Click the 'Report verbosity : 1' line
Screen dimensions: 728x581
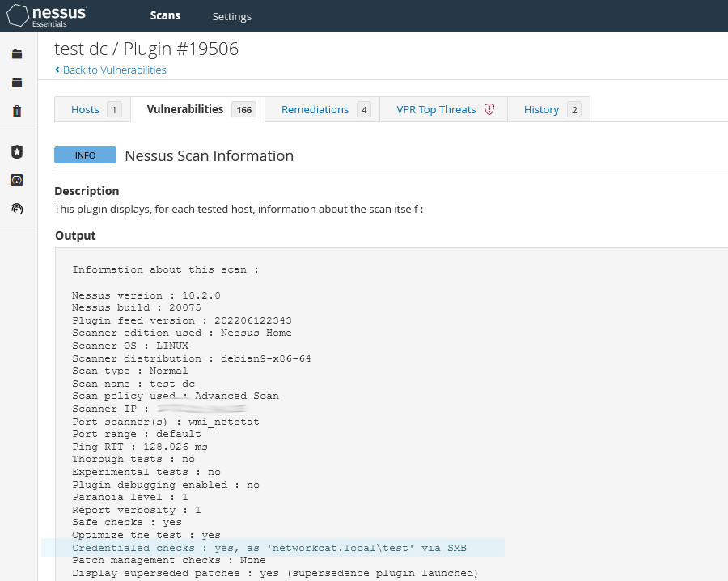137,510
